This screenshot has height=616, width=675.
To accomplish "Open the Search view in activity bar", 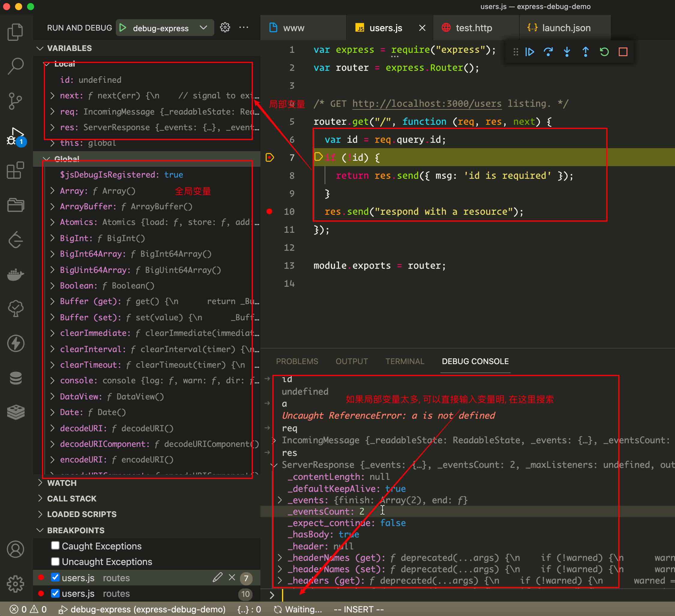I will [x=15, y=66].
